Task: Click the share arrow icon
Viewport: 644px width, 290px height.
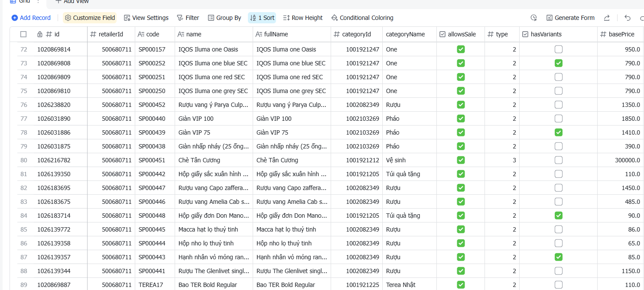Action: click(607, 18)
